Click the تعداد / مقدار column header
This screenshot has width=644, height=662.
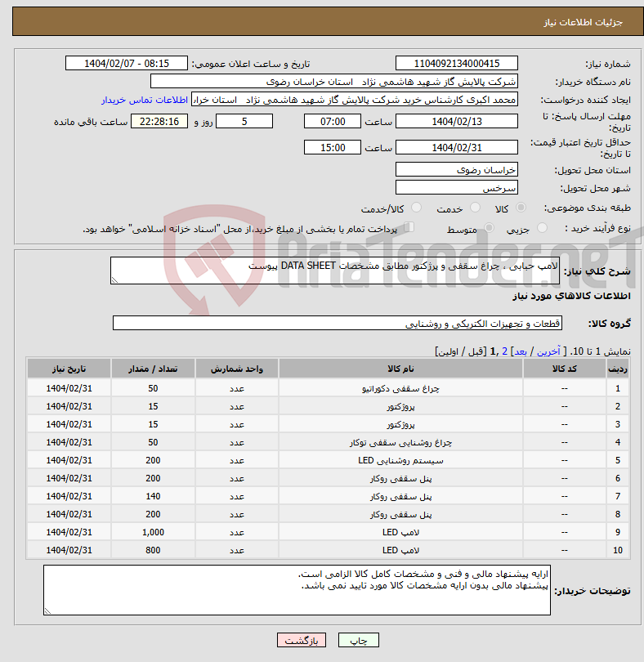coord(153,369)
